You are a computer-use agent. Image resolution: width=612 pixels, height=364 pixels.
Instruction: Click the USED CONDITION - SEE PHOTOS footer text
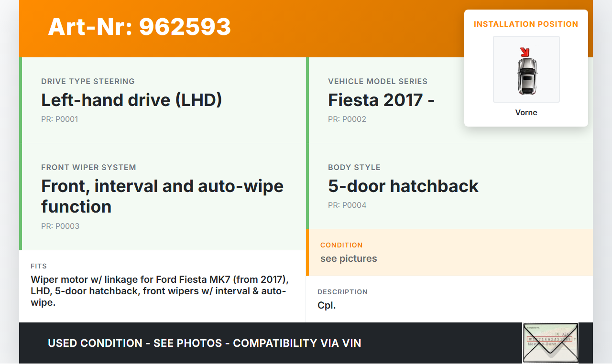[x=205, y=343]
